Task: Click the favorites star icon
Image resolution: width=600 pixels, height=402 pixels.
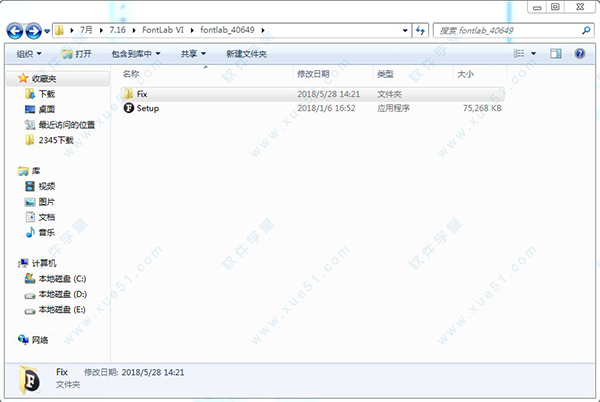Action: point(23,78)
